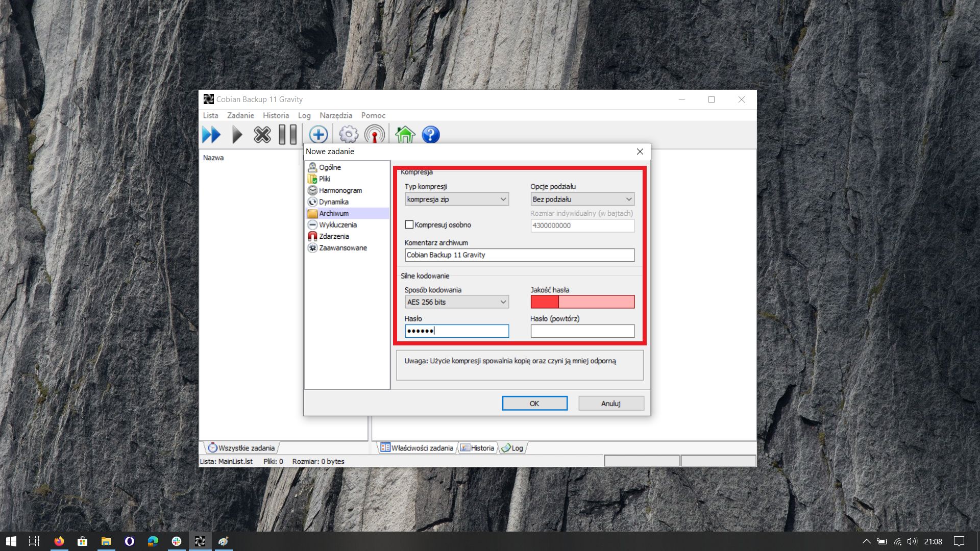Screen dimensions: 980x551
Task: Open Firefox from the Windows taskbar
Action: click(59, 541)
